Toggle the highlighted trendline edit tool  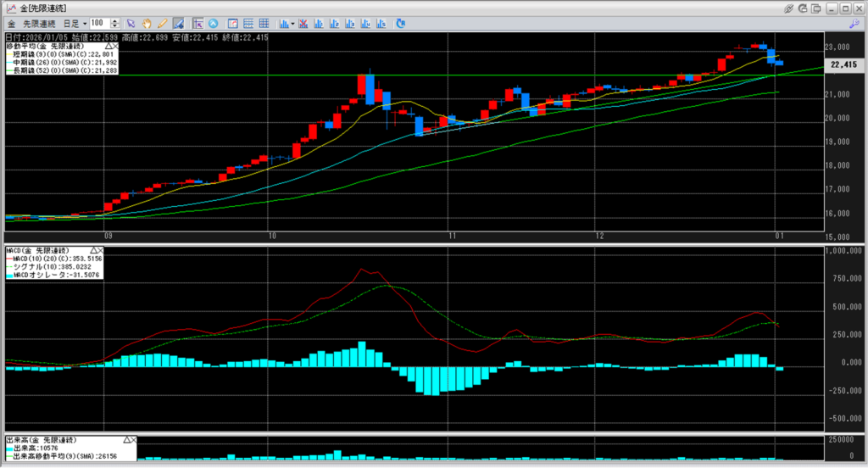[177, 23]
